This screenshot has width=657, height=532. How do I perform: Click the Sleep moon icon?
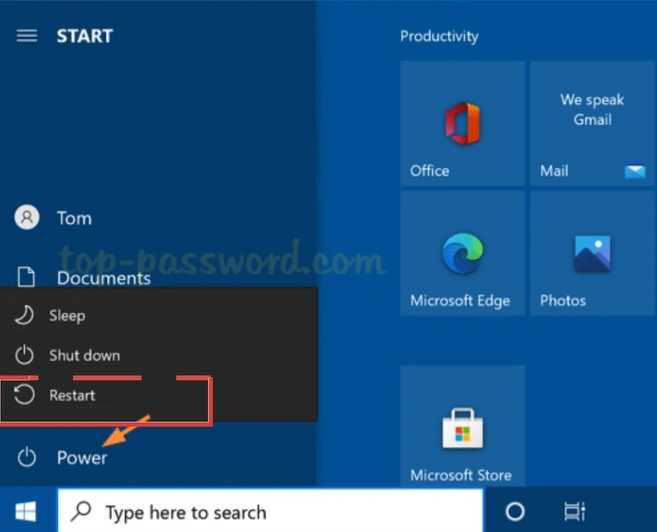click(24, 315)
